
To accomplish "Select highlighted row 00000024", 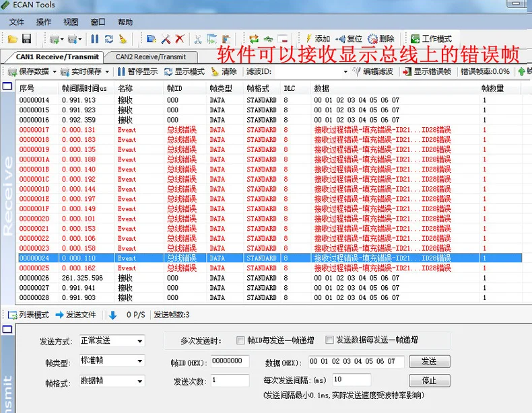I will click(x=270, y=258).
